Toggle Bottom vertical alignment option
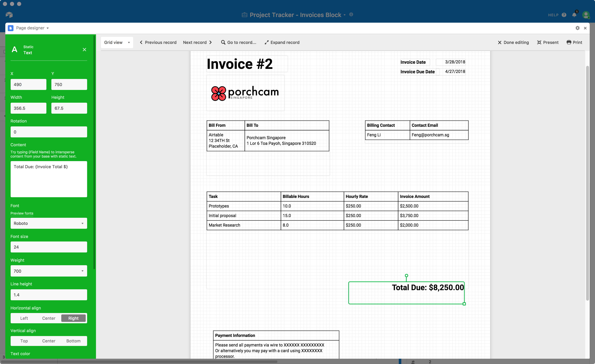This screenshot has width=595, height=364. coord(73,341)
